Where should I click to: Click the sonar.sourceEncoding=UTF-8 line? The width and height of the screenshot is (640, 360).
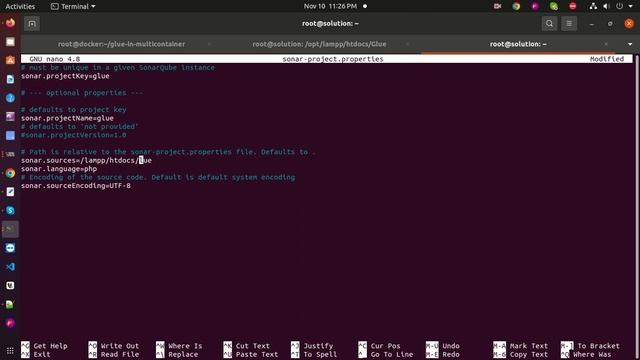click(x=76, y=186)
